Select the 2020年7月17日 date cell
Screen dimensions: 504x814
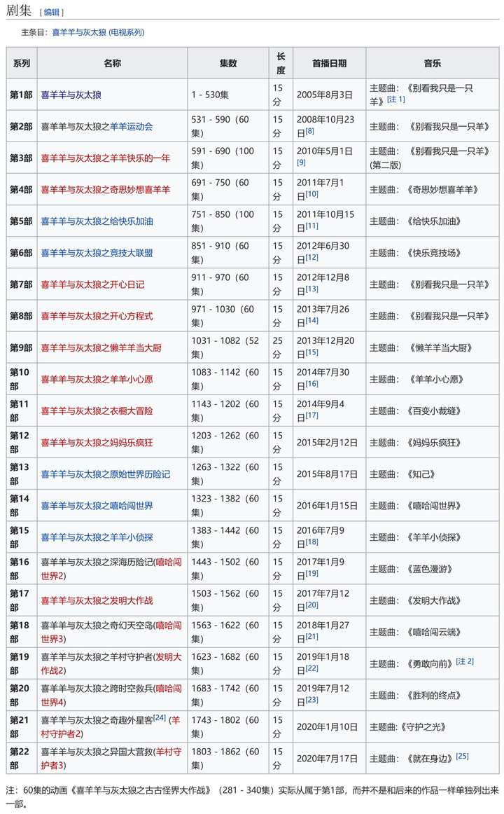(x=329, y=759)
